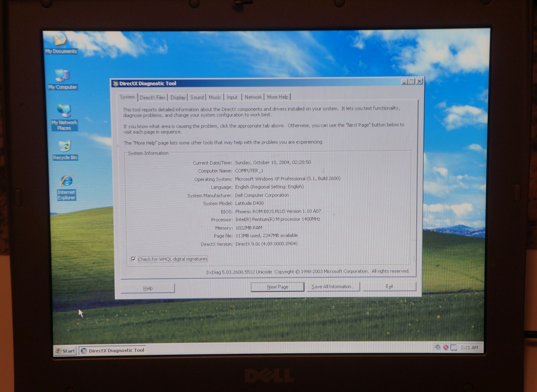Viewport: 537px width, 392px height.
Task: Click the Intel Pentium M processor text
Action: 278,219
